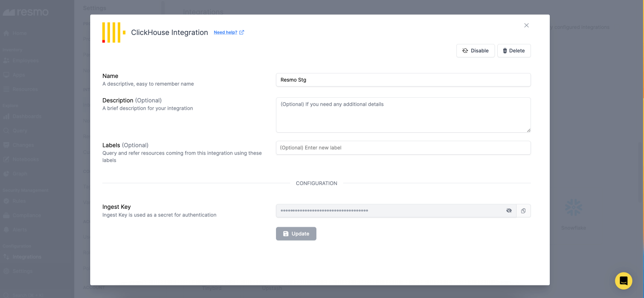Click the ClickHouse logo icon
644x298 pixels.
[114, 33]
